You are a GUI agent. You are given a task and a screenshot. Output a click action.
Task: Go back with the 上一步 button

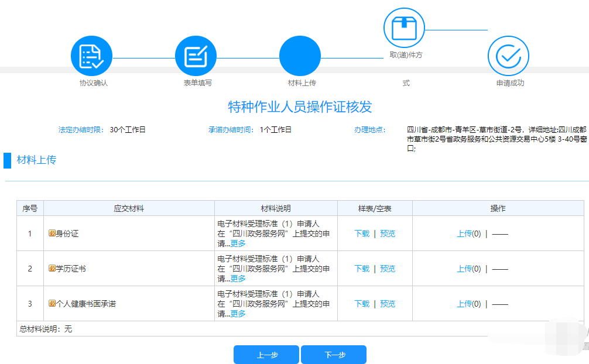coord(266,355)
